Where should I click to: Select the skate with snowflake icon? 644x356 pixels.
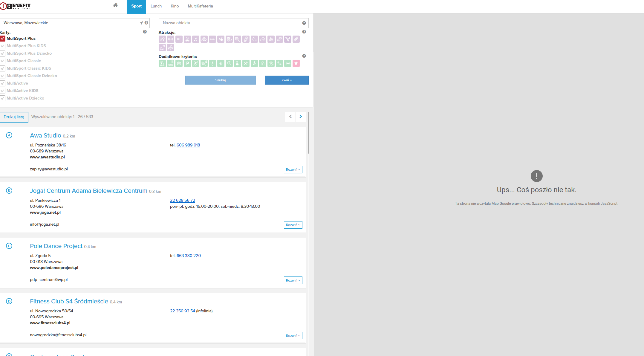pyautogui.click(x=162, y=48)
